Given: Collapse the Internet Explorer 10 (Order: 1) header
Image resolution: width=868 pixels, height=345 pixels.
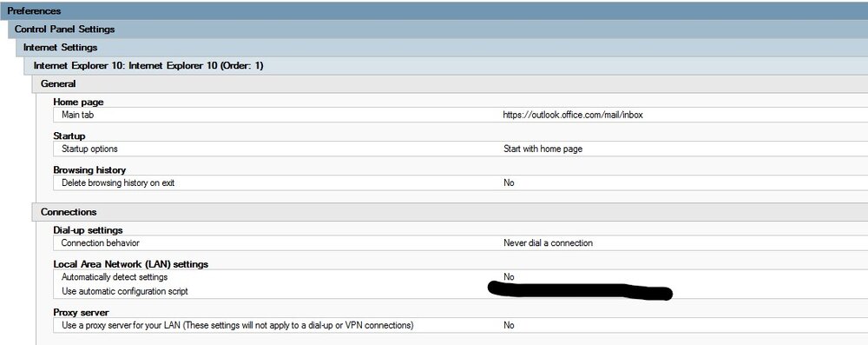Looking at the screenshot, I should point(446,65).
